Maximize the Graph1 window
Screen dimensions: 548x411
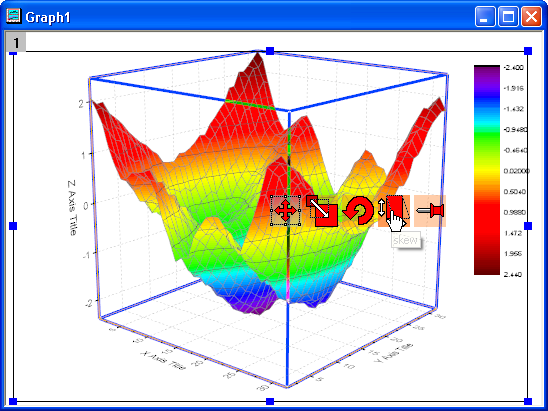tap(508, 16)
